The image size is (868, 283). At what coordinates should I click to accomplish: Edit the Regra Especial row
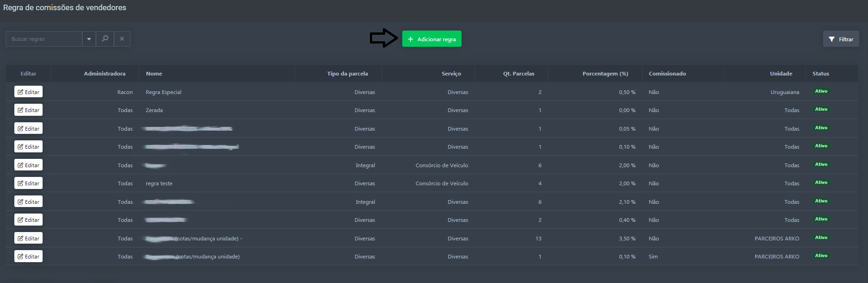(x=28, y=92)
